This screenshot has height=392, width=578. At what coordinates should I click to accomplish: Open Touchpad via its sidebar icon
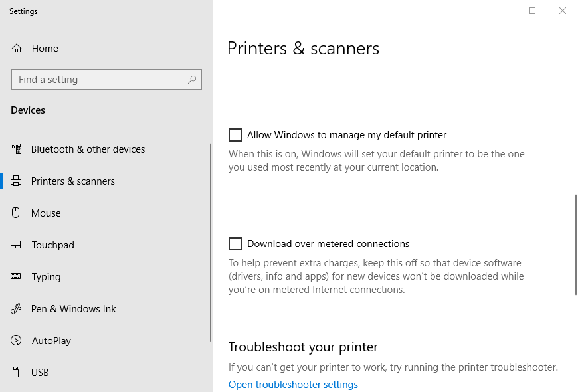15,245
